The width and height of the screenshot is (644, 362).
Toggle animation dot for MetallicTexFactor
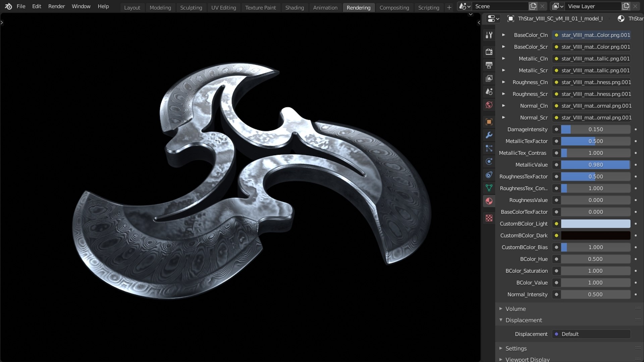636,141
